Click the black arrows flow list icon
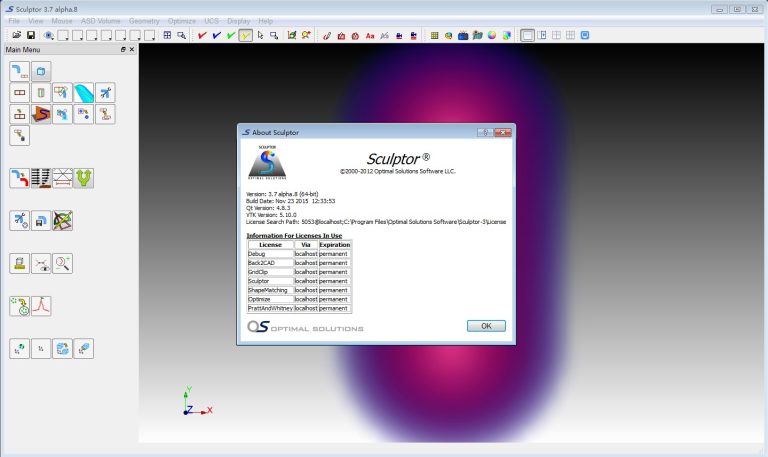768x457 pixels. (41, 178)
